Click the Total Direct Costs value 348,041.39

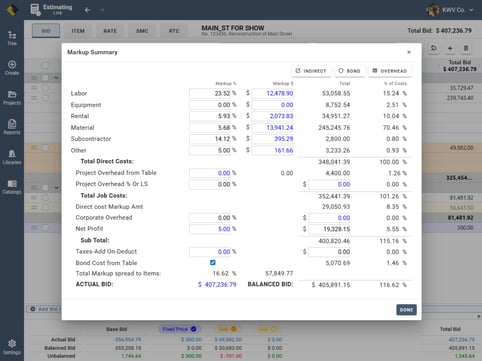coord(334,162)
